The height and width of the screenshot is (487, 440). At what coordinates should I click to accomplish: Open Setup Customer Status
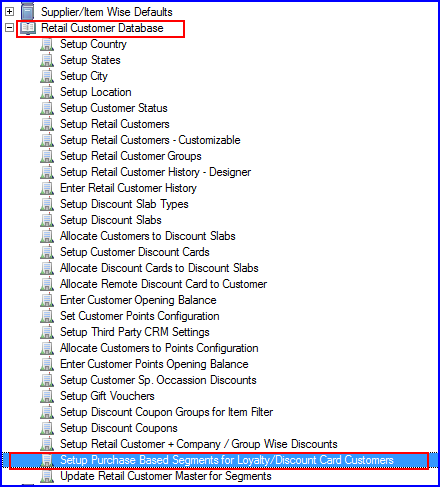coord(114,108)
